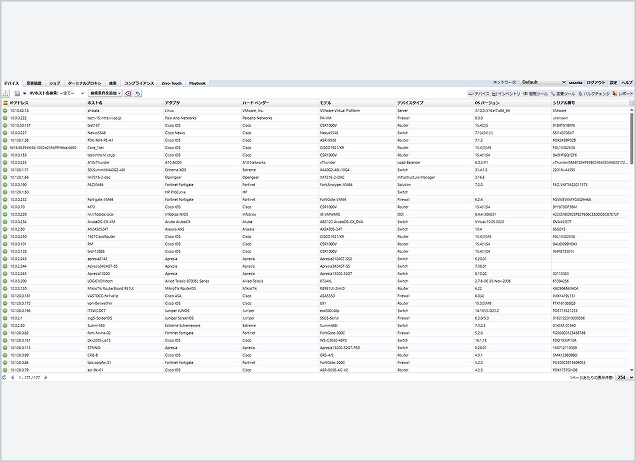Screen dimensions: 636x462
Task: Click the column settings icon at header right
Action: 632,103
